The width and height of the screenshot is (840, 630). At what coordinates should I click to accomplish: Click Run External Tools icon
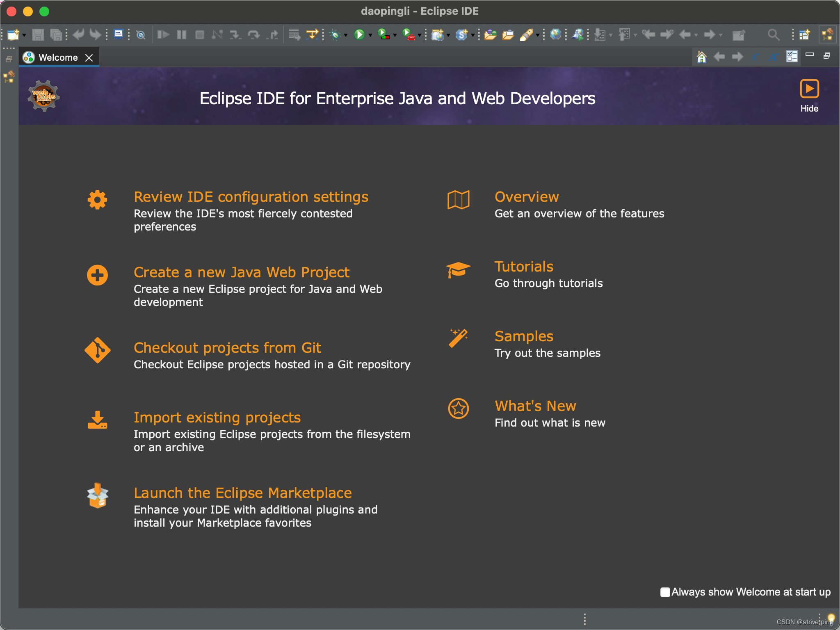(409, 34)
